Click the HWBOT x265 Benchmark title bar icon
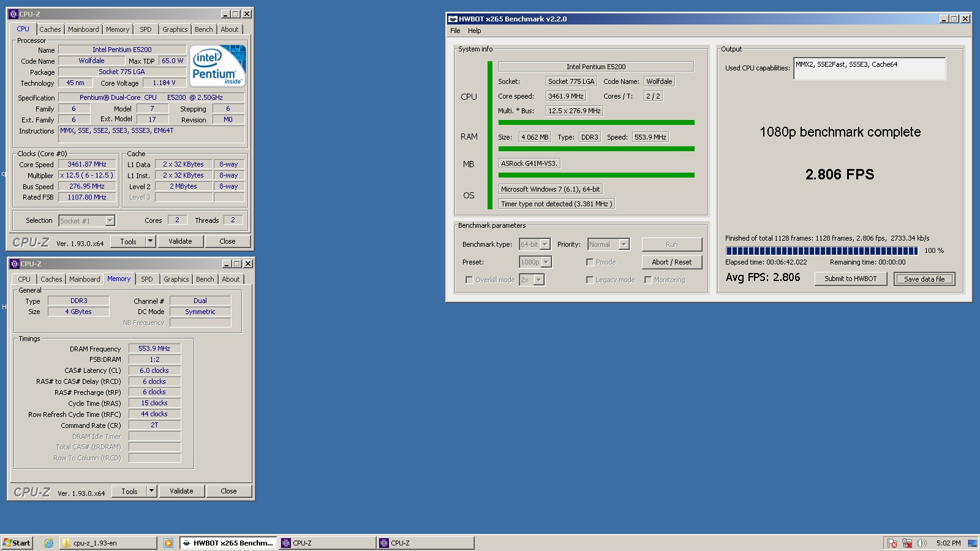 coord(453,19)
